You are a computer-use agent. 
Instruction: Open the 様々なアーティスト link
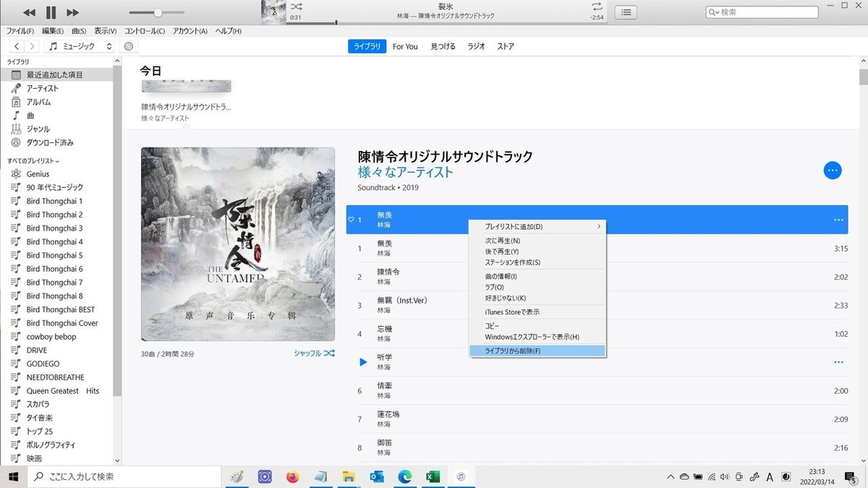405,172
